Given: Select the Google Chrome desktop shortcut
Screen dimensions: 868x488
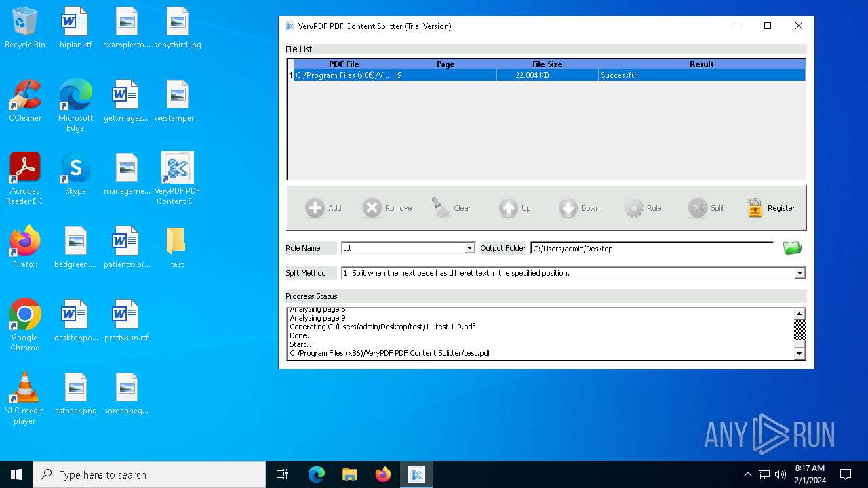Looking at the screenshot, I should pos(25,326).
